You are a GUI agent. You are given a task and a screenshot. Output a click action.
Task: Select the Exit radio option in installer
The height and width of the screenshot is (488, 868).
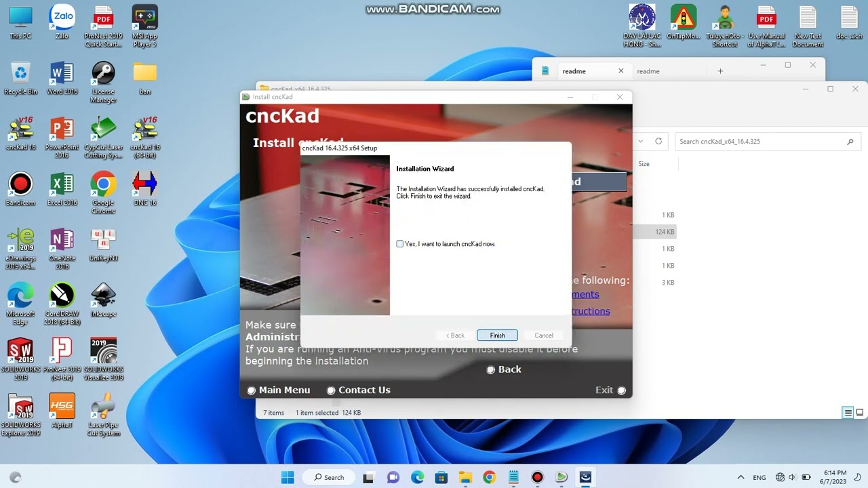[x=621, y=390]
